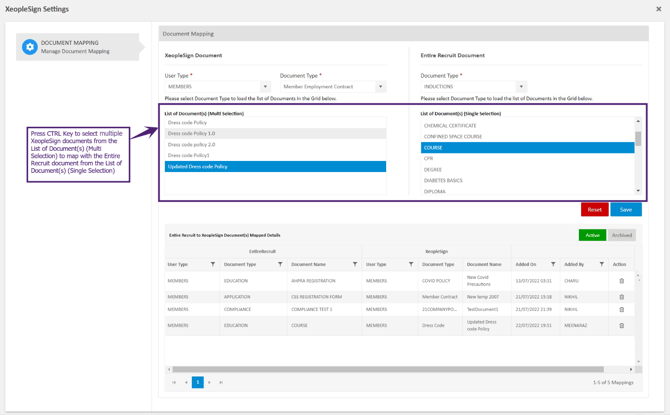Viewport: 670px width, 415px height.
Task: Select DEGREE in the recruit document list
Action: point(528,170)
